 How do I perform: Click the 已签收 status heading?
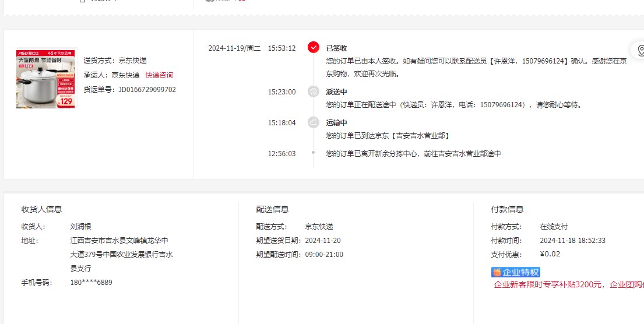click(x=336, y=48)
